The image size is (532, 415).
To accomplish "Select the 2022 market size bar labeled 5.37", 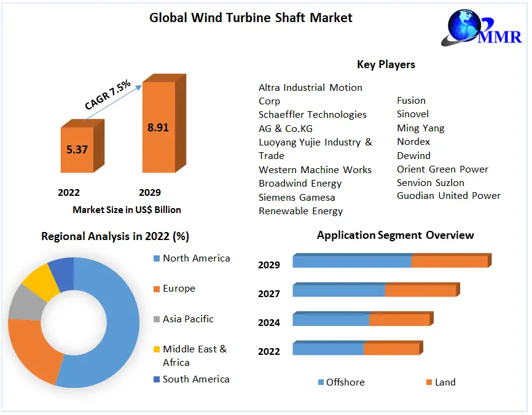I will [77, 149].
